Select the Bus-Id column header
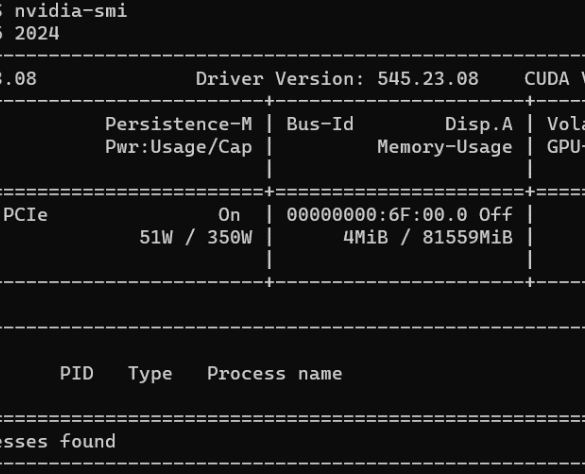Image resolution: width=585 pixels, height=474 pixels. (x=320, y=124)
